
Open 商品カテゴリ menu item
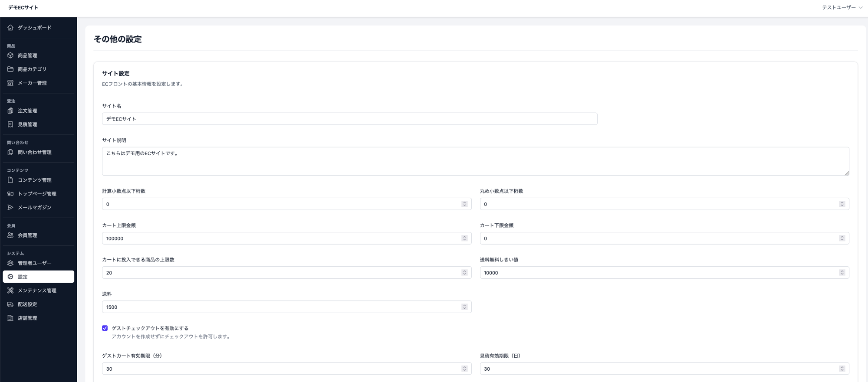pyautogui.click(x=39, y=69)
